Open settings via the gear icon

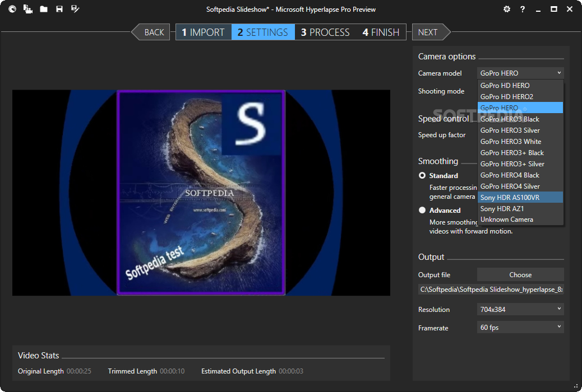pyautogui.click(x=507, y=10)
